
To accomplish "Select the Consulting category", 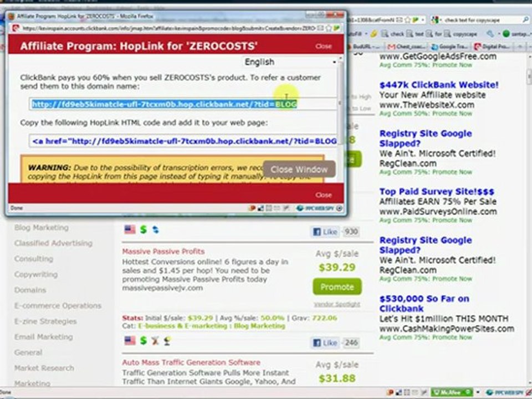I will [x=34, y=259].
